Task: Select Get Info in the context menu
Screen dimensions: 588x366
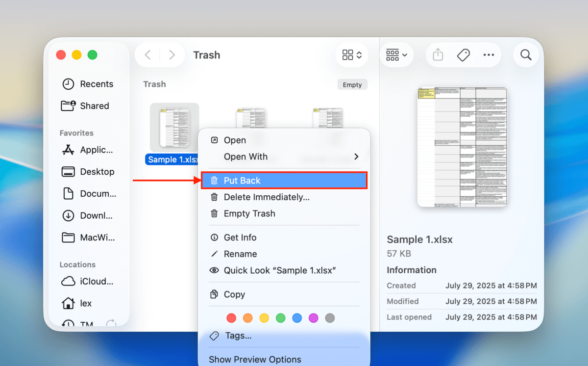Action: click(x=240, y=237)
